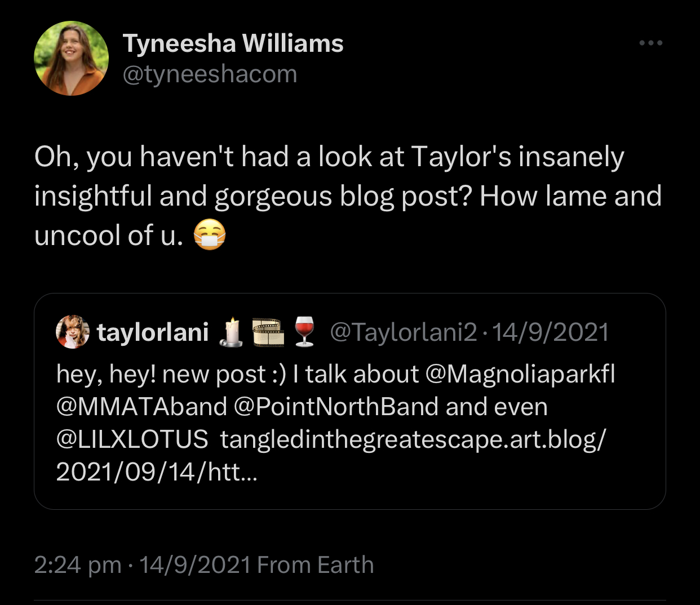Open the Tyneesha Williams display name
The image size is (700, 605).
[x=233, y=43]
